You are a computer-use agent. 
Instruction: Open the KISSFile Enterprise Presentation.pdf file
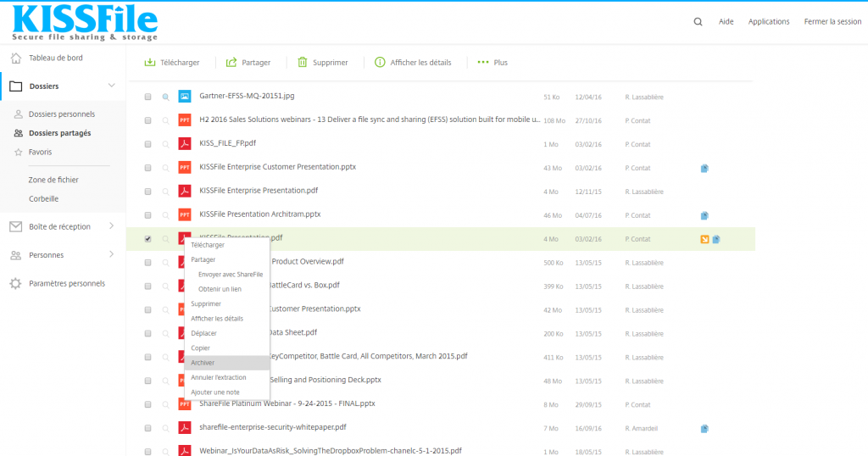click(259, 191)
